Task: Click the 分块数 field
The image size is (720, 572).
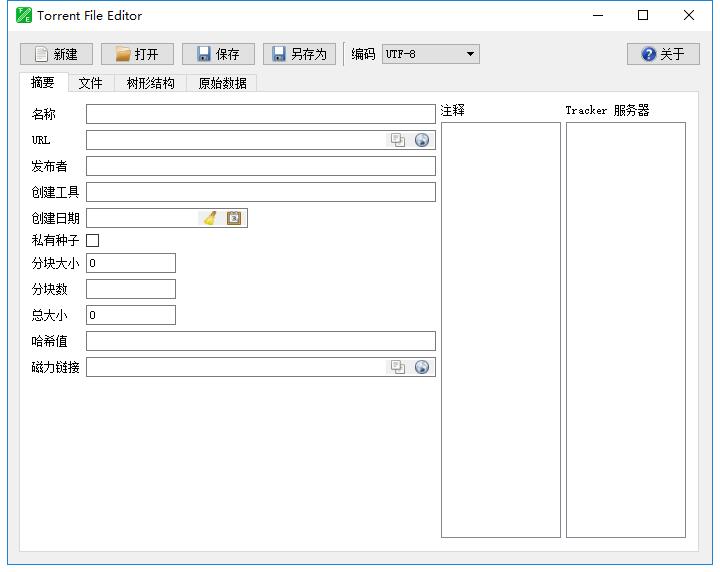Action: [131, 289]
